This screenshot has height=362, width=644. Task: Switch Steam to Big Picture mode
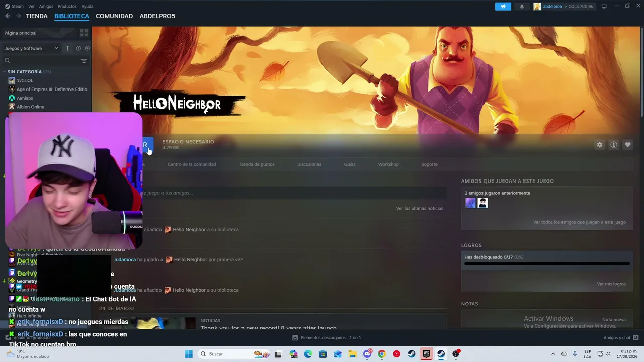(604, 6)
